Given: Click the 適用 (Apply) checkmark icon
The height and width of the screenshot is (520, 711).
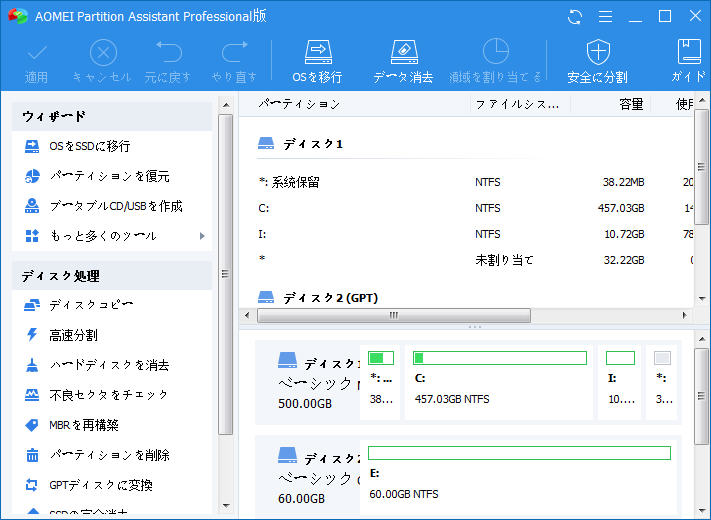Looking at the screenshot, I should pyautogui.click(x=37, y=53).
